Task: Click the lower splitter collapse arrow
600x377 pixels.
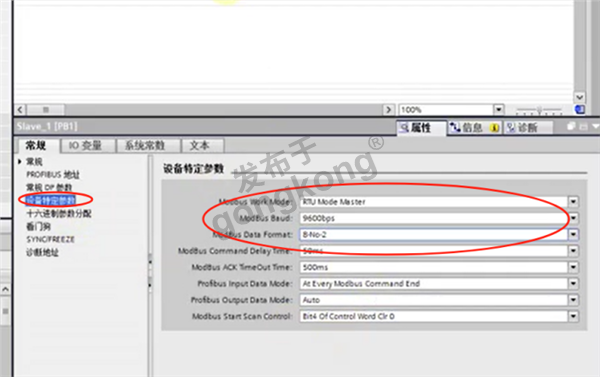Action: click(150, 286)
